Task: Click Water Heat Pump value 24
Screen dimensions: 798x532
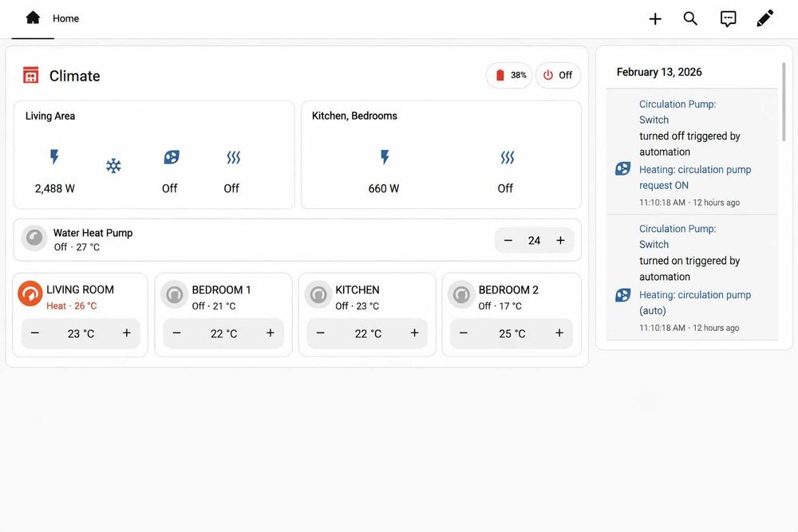Action: (x=534, y=241)
